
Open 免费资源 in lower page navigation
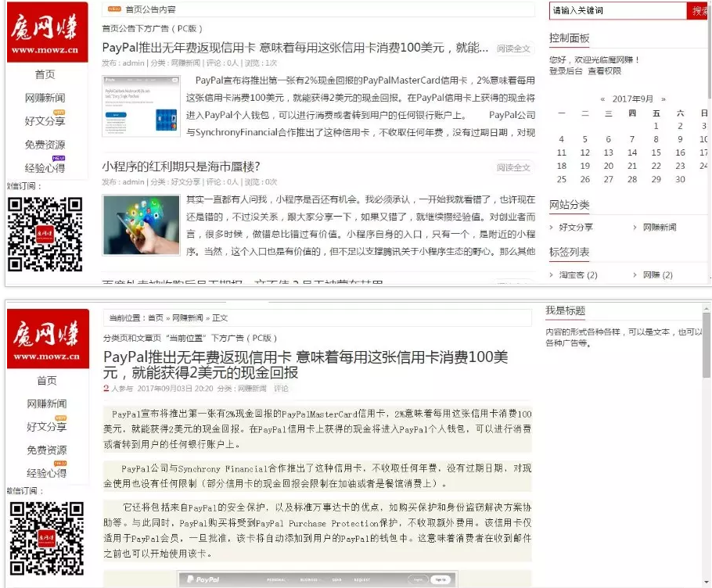tap(47, 450)
